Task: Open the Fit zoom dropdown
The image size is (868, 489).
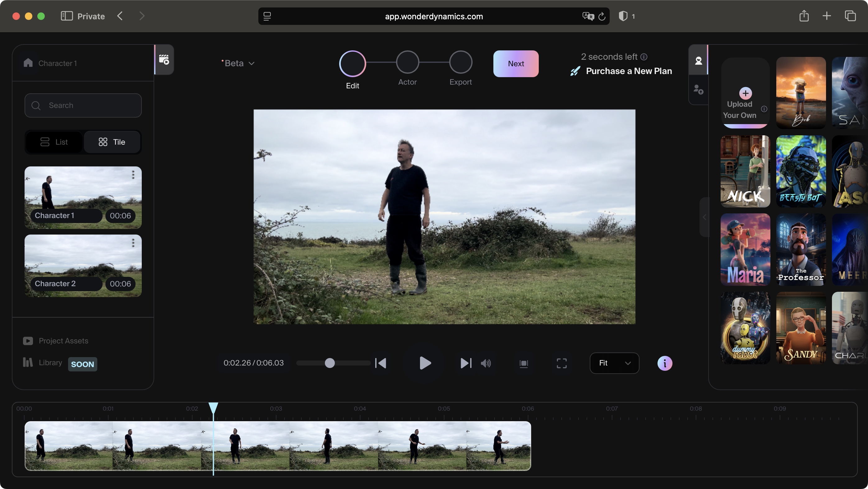Action: [614, 363]
